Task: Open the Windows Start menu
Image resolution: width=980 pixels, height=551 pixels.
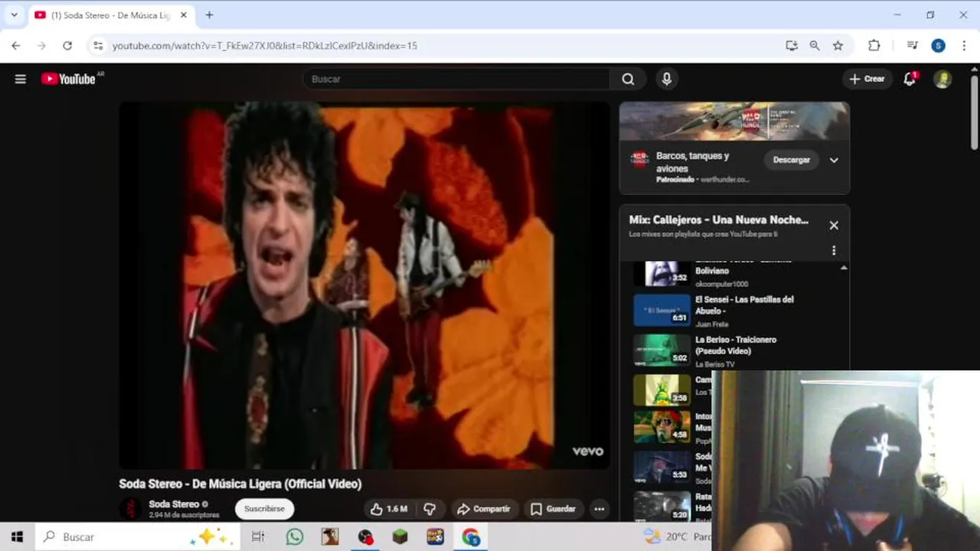Action: pos(17,536)
